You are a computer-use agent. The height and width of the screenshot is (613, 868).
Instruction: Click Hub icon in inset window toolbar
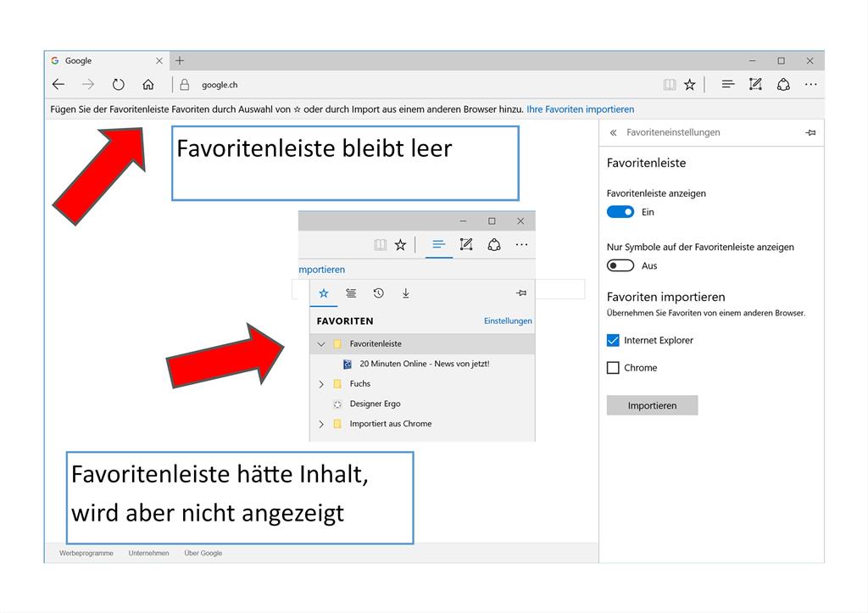coord(438,244)
